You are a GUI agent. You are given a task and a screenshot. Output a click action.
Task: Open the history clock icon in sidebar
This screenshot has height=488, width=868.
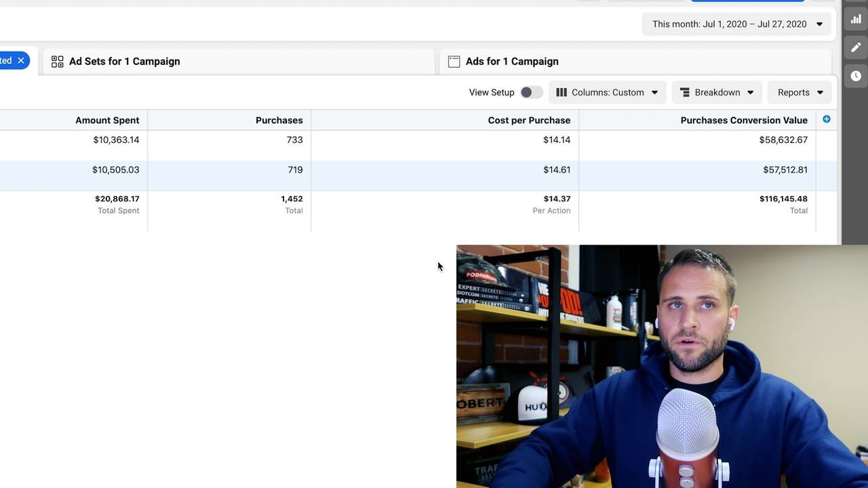pyautogui.click(x=856, y=76)
